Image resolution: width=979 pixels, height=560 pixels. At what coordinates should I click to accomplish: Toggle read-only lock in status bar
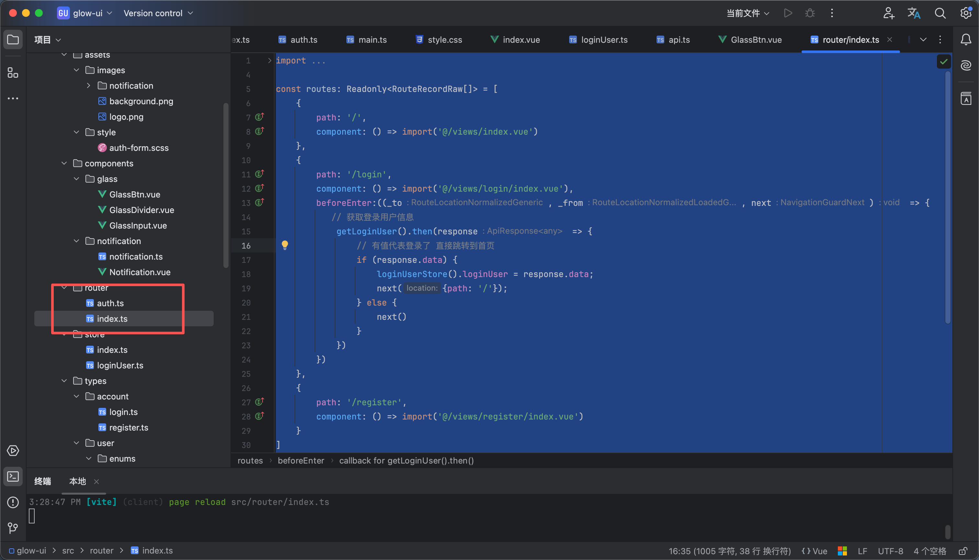[x=963, y=551]
